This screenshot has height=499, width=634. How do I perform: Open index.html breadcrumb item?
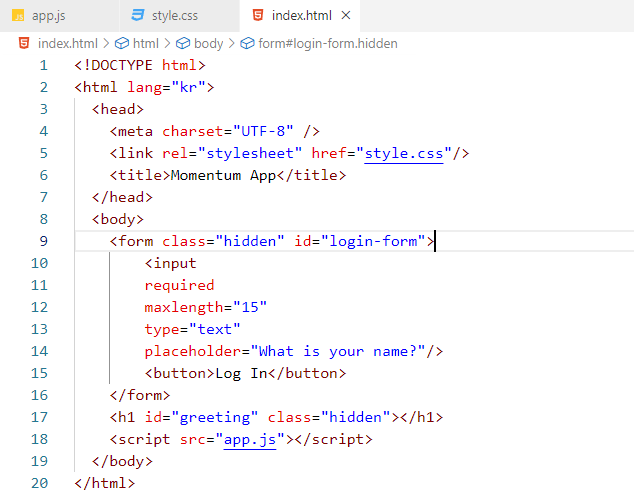[x=68, y=43]
